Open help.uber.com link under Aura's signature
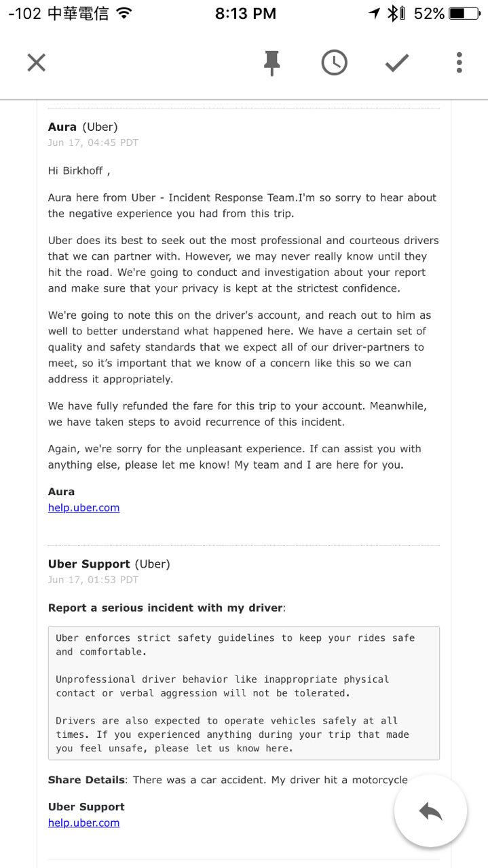 [83, 508]
